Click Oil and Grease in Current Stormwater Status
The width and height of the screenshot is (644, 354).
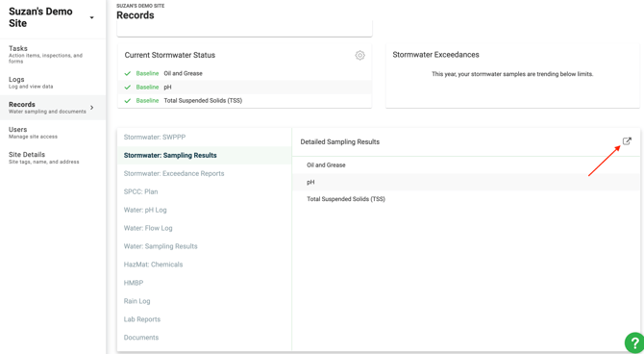pyautogui.click(x=184, y=74)
